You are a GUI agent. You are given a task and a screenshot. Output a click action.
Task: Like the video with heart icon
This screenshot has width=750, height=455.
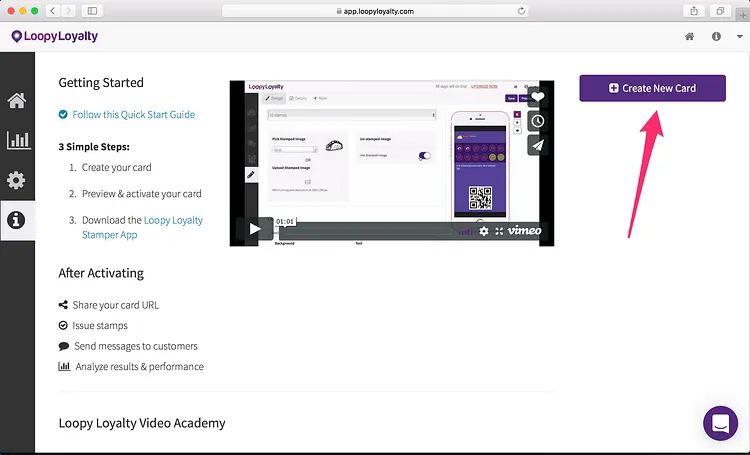pyautogui.click(x=538, y=96)
